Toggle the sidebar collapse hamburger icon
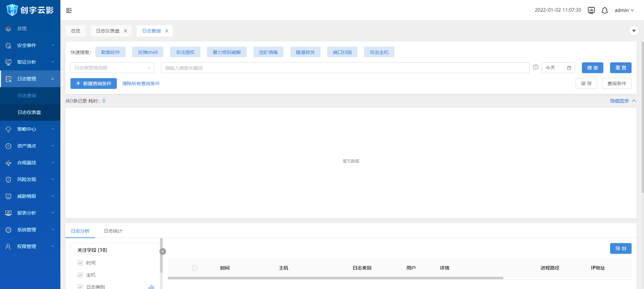This screenshot has height=289, width=644. point(69,10)
